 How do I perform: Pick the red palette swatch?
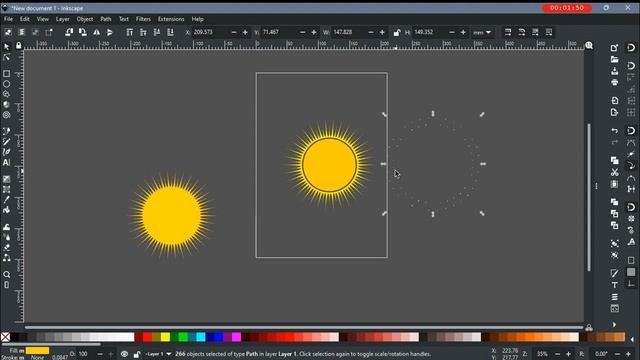[147, 337]
